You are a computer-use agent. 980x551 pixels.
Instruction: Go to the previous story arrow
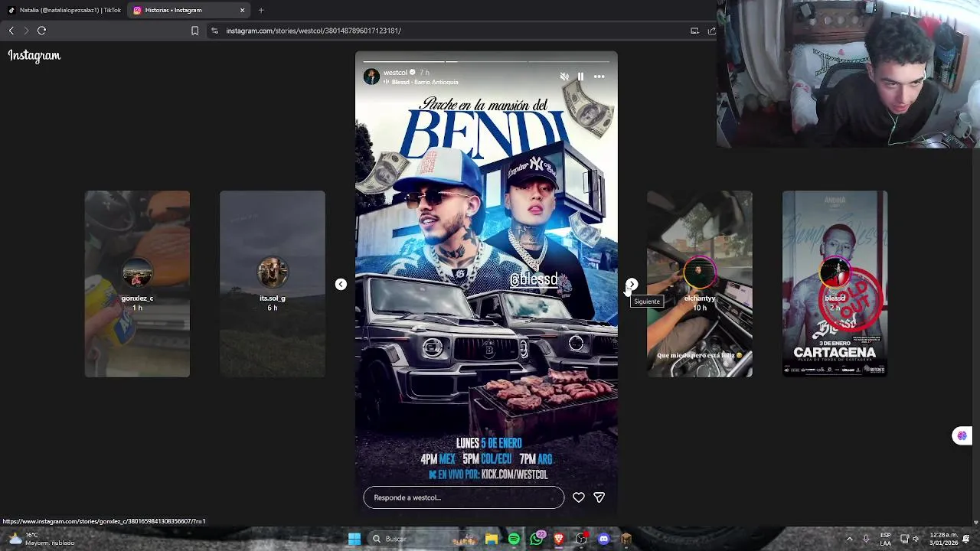pos(341,284)
